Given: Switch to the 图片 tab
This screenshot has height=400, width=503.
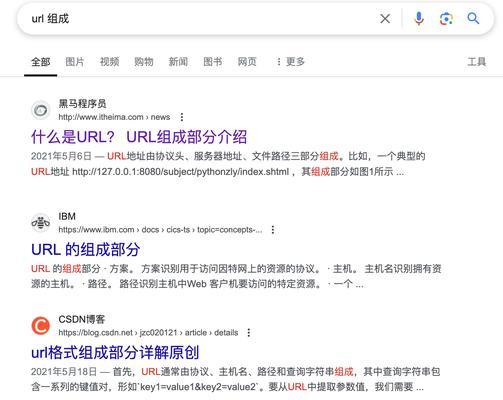Looking at the screenshot, I should 75,62.
